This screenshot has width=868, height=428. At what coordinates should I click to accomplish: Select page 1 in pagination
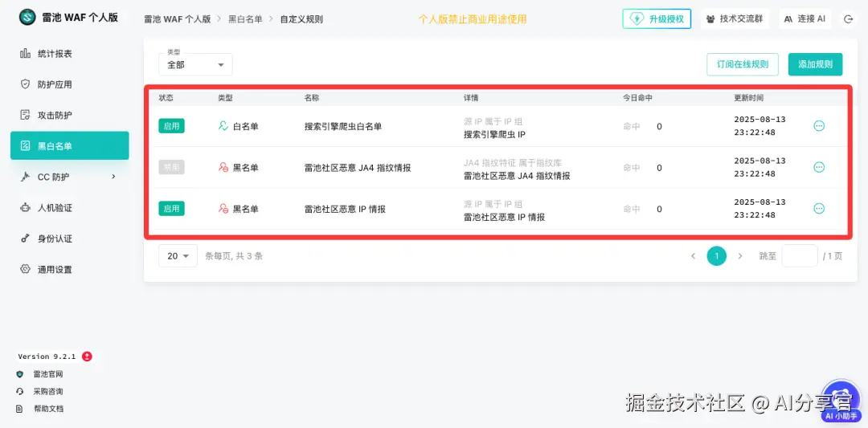pyautogui.click(x=716, y=256)
